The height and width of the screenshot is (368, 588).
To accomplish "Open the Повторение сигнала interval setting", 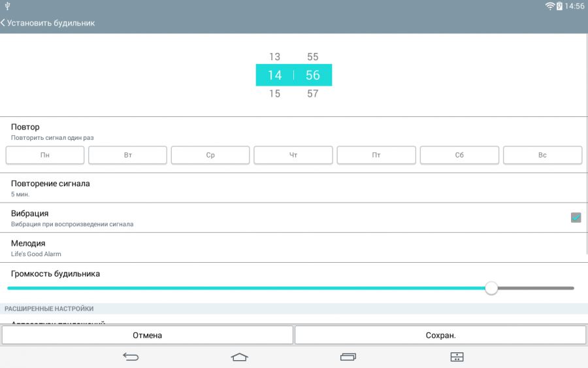I will click(50, 188).
